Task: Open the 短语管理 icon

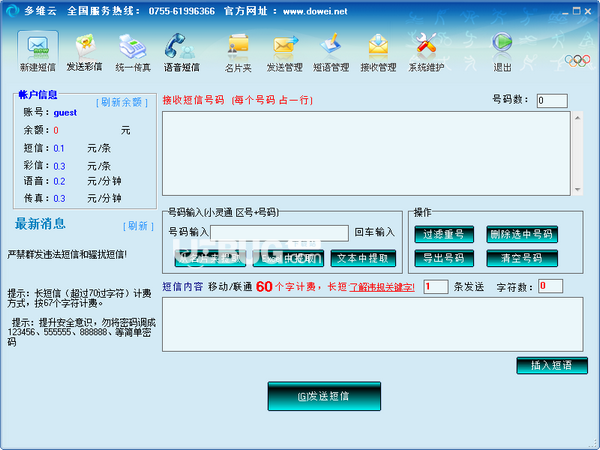Action: pos(331,52)
